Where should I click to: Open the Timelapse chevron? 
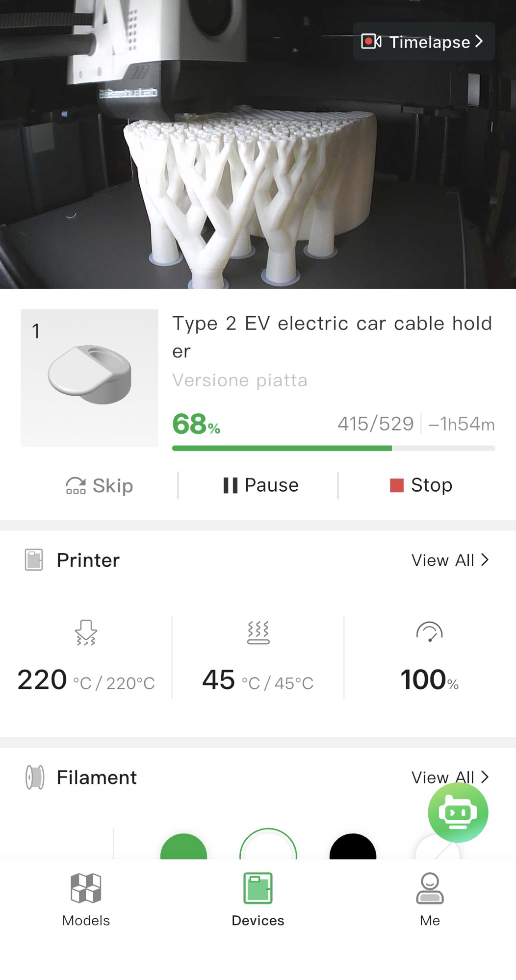point(479,42)
